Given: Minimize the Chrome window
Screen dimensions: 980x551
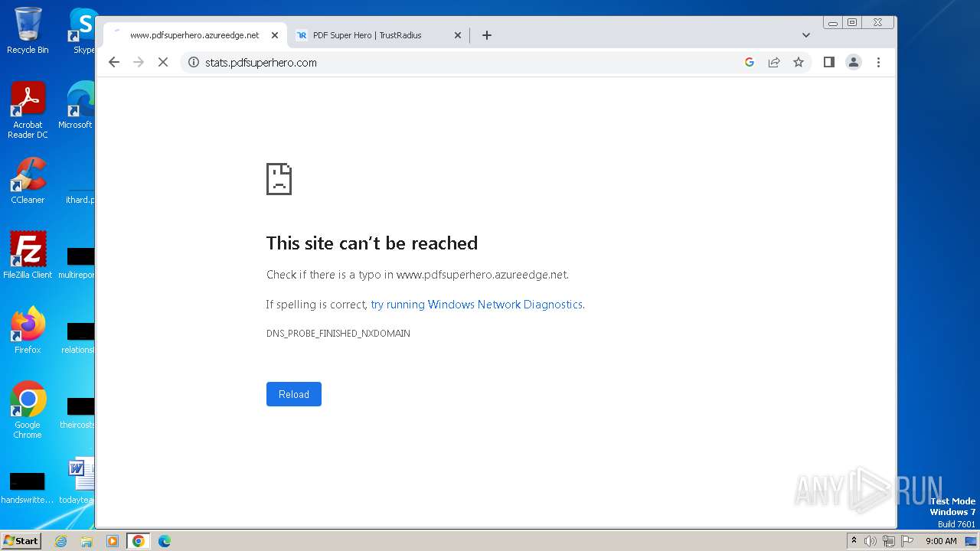Looking at the screenshot, I should [x=833, y=23].
